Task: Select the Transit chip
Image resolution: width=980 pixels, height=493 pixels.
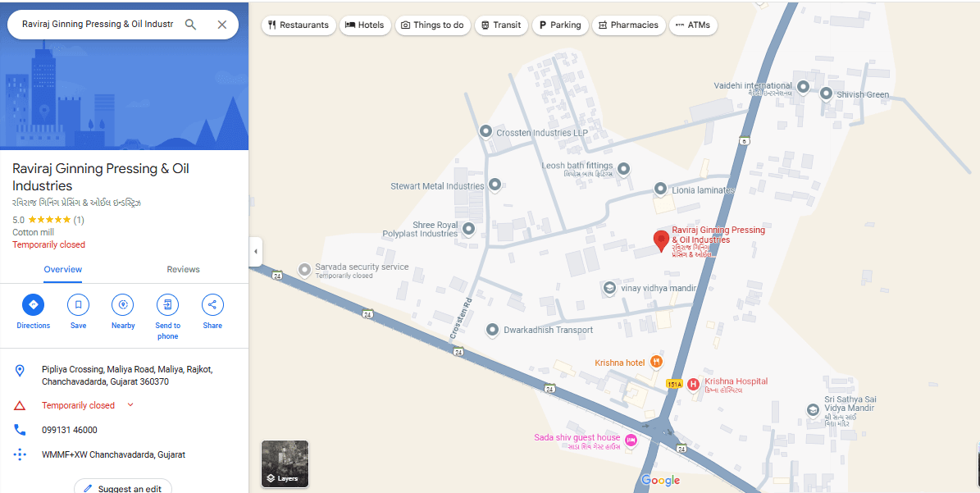Action: [x=501, y=25]
